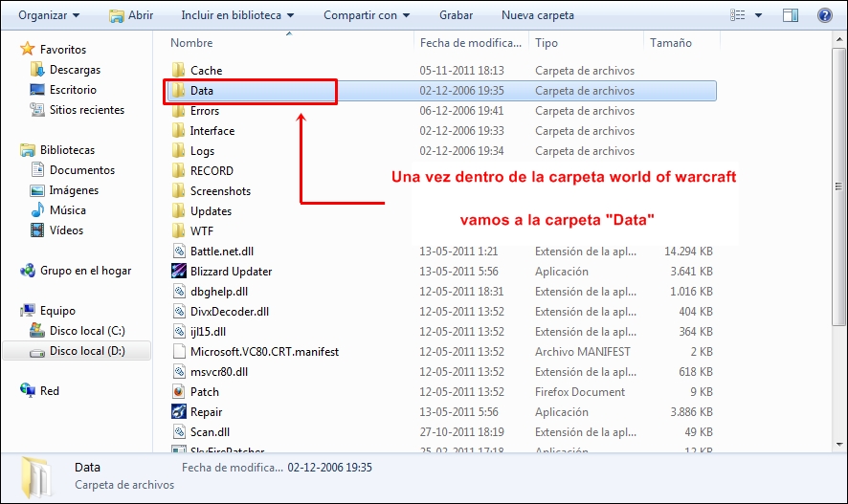The height and width of the screenshot is (504, 848).
Task: Select msvcr80.dll file icon
Action: tap(179, 372)
